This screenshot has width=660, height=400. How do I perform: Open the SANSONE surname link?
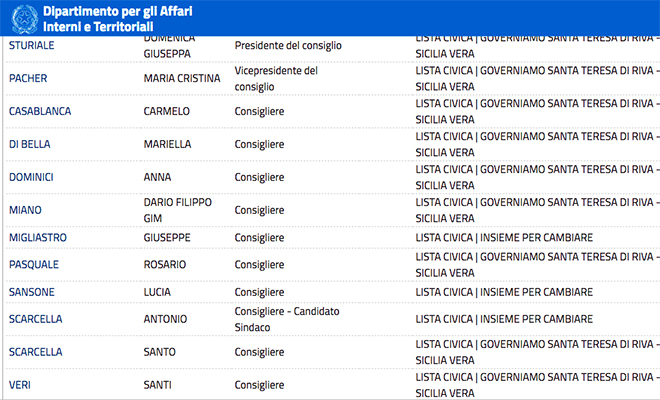tap(32, 292)
